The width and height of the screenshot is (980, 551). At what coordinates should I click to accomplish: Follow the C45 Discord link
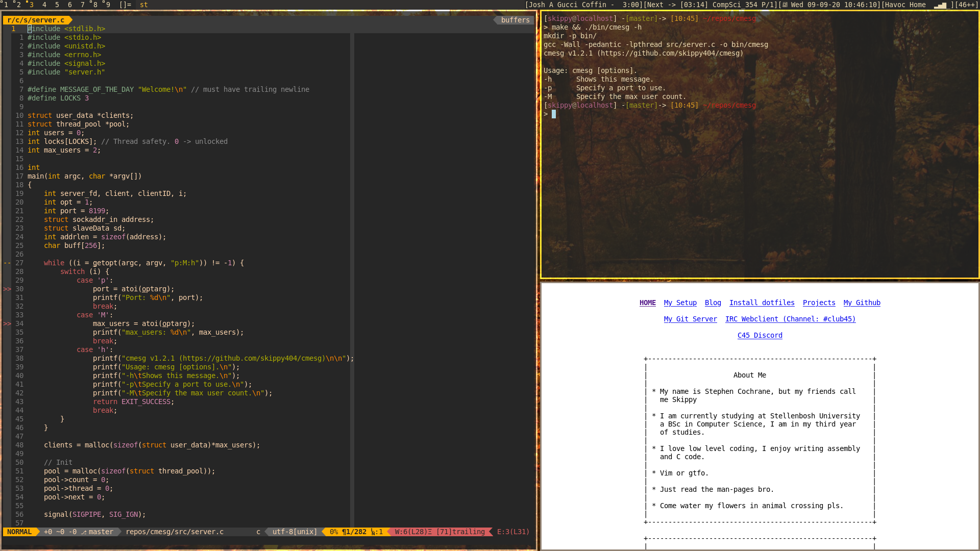coord(759,335)
